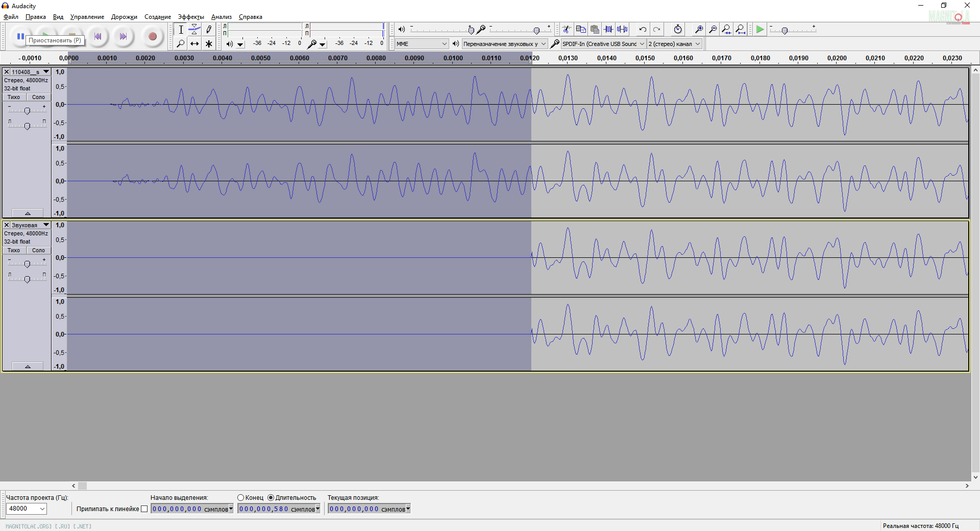This screenshot has width=980, height=531.
Task: Click the output speaker meter icon
Action: pyautogui.click(x=230, y=44)
